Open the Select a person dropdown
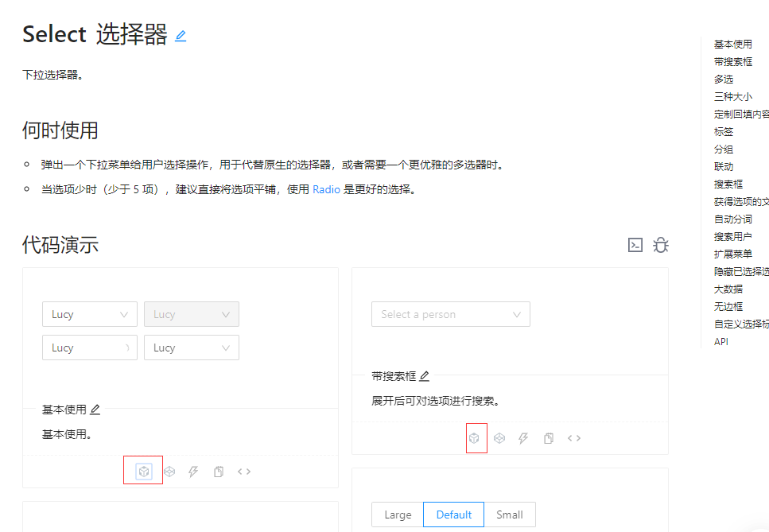Image resolution: width=769 pixels, height=532 pixels. pyautogui.click(x=451, y=314)
